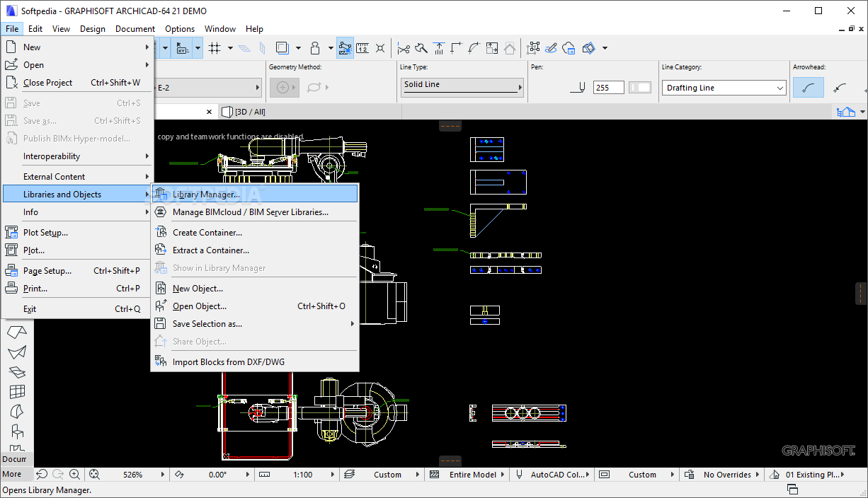868x498 pixels.
Task: Open the Edit menu
Action: (35, 29)
